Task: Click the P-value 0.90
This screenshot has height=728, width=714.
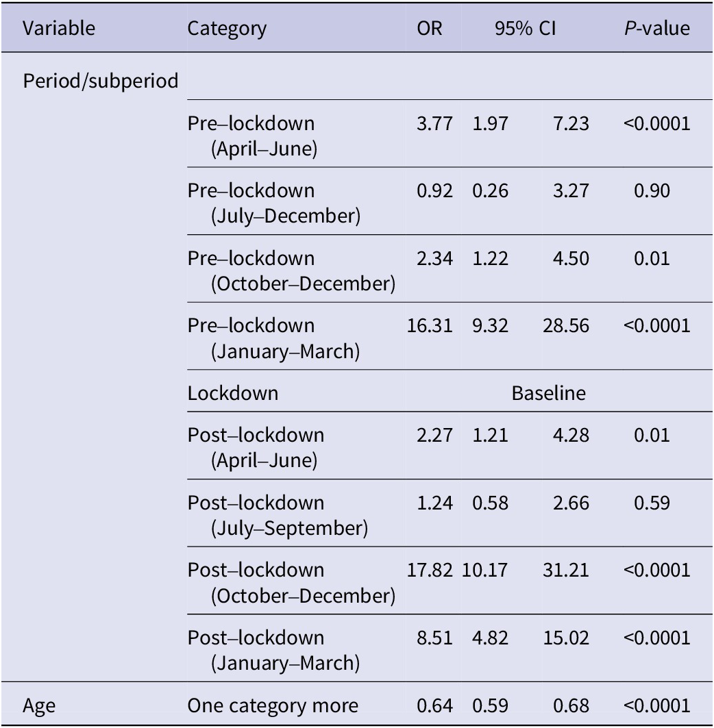Action: 652,190
